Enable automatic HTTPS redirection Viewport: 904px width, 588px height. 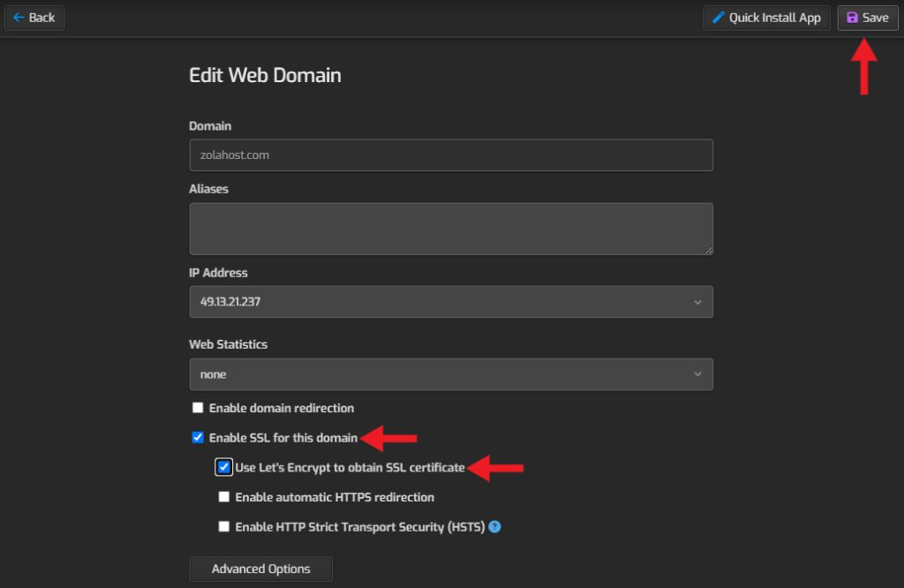pyautogui.click(x=224, y=497)
